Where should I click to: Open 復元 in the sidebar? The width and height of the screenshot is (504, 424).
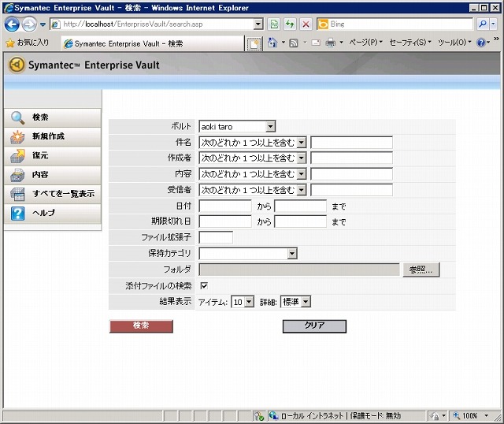click(53, 156)
